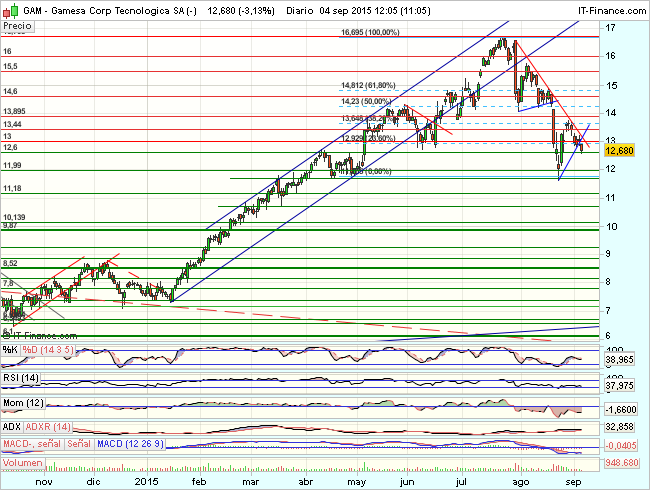Click the IT-Finance.com link at top right
Viewport: 650px width, 490px height.
[x=609, y=8]
